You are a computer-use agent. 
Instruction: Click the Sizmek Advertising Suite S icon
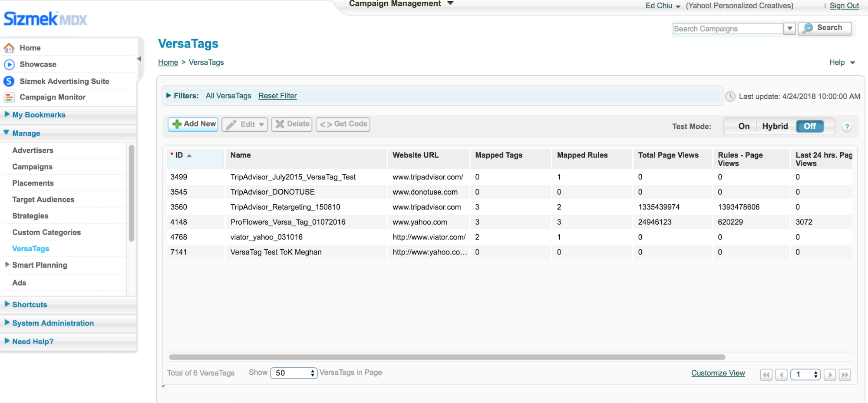point(9,81)
